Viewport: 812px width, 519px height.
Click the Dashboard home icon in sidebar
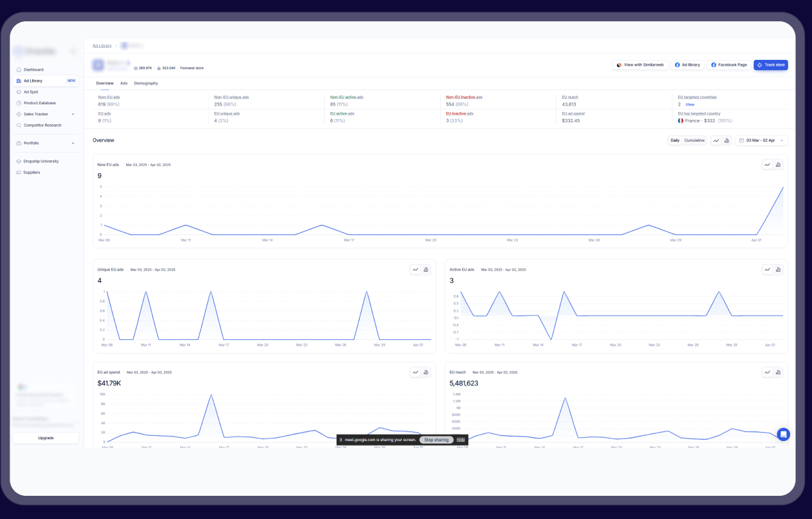(x=19, y=70)
